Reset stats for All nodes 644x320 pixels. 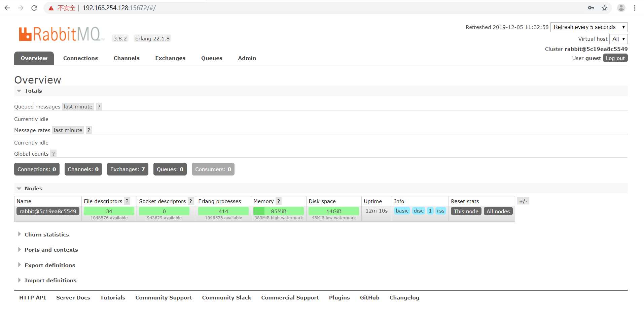click(498, 211)
